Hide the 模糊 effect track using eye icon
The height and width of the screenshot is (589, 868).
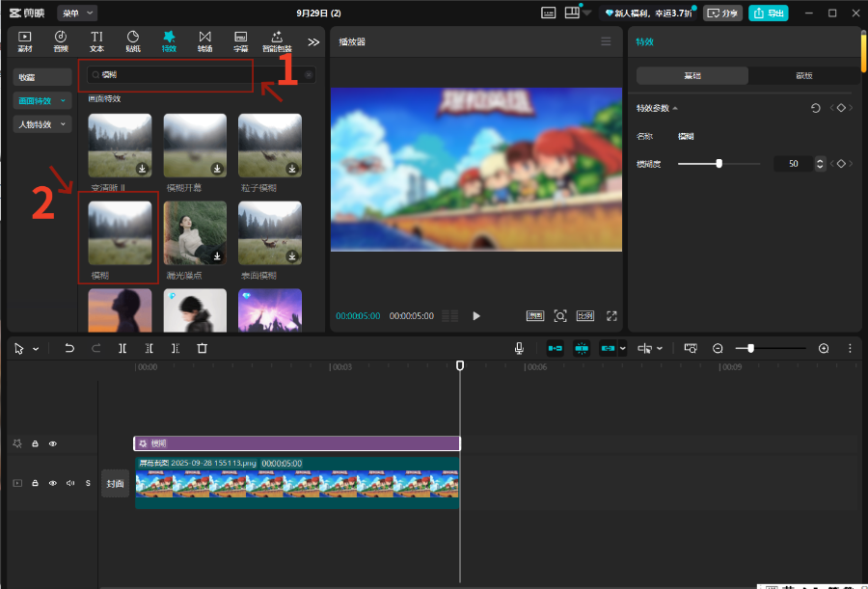coord(53,443)
